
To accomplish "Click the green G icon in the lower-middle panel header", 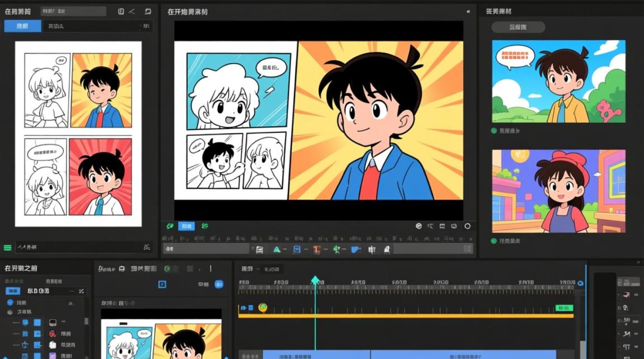I will click(x=167, y=269).
